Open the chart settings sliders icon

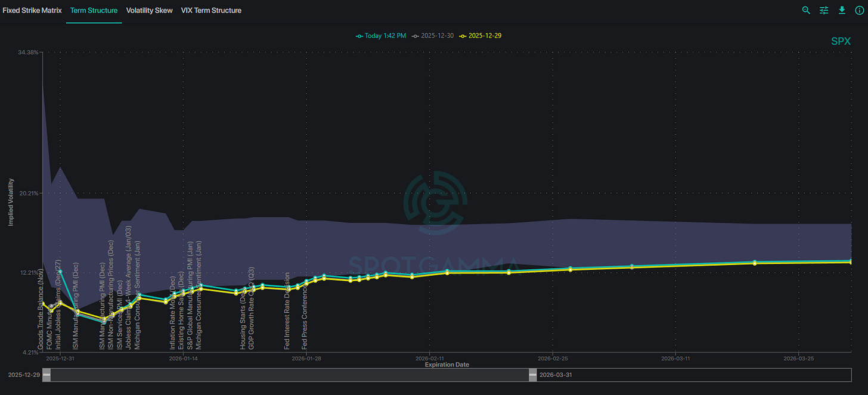pyautogui.click(x=824, y=10)
